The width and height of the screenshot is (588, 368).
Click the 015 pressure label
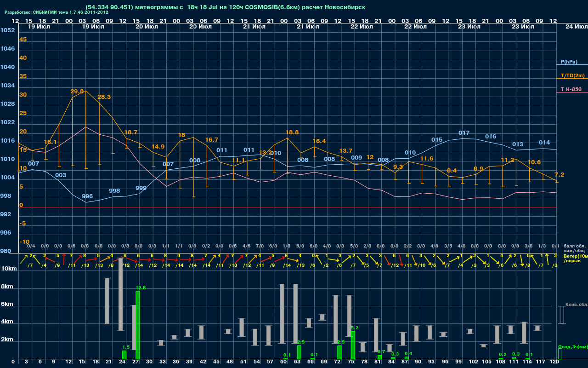[x=437, y=140]
